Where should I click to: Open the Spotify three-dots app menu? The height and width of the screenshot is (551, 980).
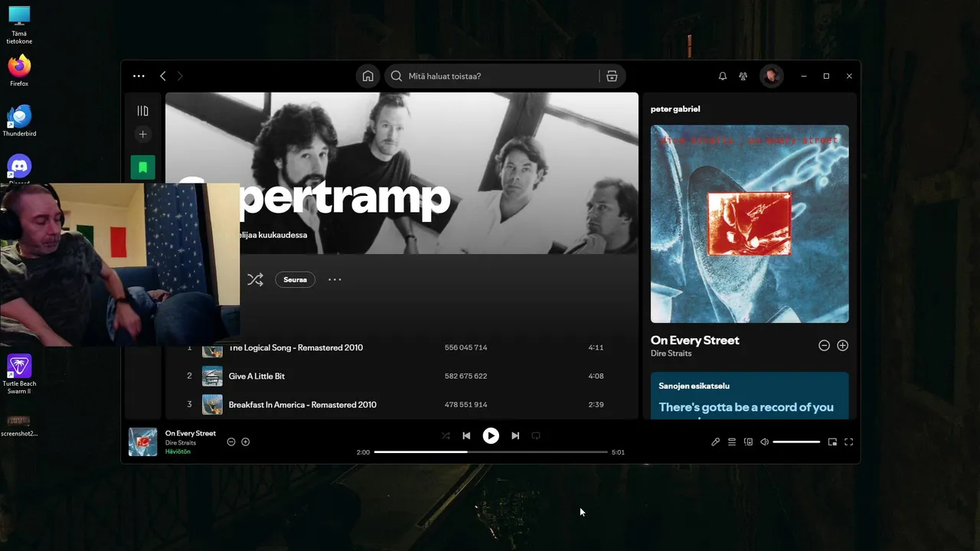[x=139, y=76]
